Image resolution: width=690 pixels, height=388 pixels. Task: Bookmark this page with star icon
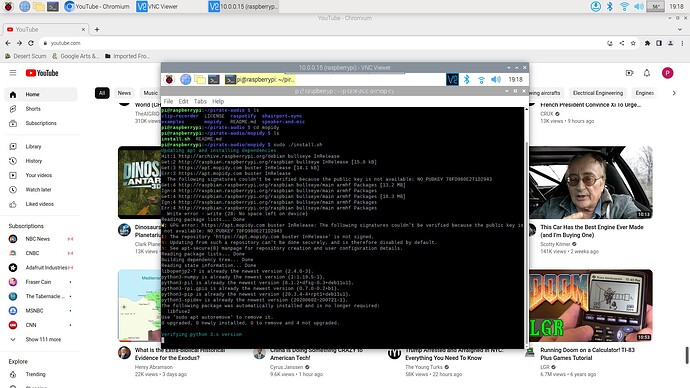(633, 43)
